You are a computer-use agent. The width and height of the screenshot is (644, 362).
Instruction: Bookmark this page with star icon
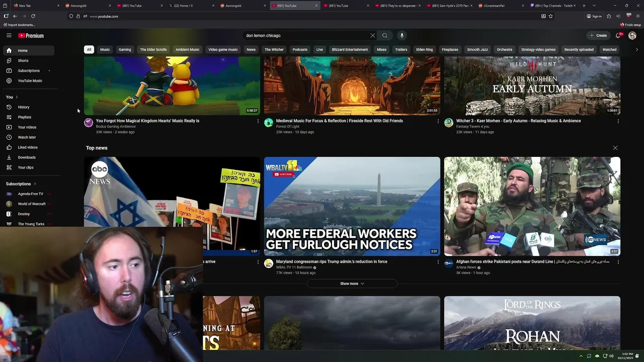[x=551, y=16]
